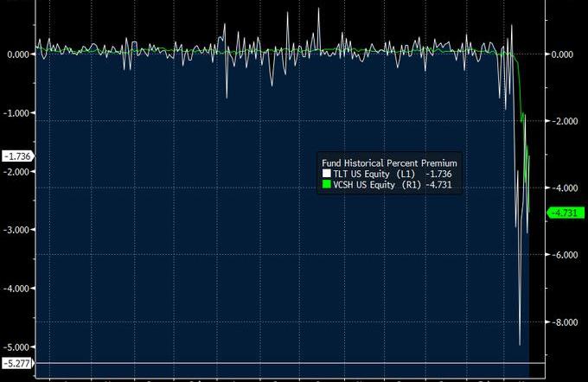The image size is (588, 382).
Task: Click the green -4.731 right axis value tag
Action: (567, 213)
